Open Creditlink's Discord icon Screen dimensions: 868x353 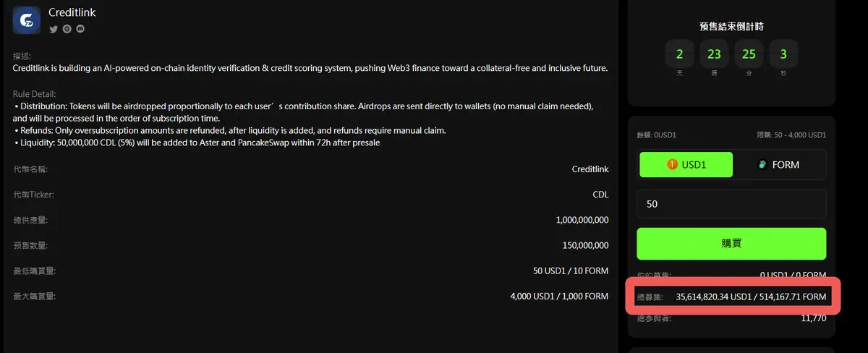[80, 29]
